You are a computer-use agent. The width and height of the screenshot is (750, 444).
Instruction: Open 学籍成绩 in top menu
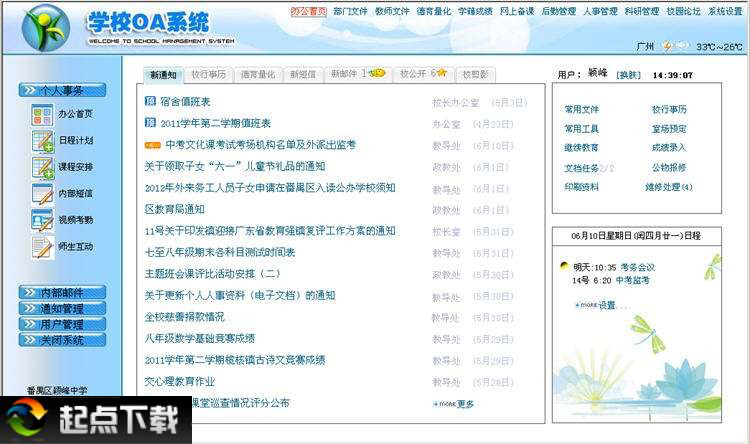[475, 11]
